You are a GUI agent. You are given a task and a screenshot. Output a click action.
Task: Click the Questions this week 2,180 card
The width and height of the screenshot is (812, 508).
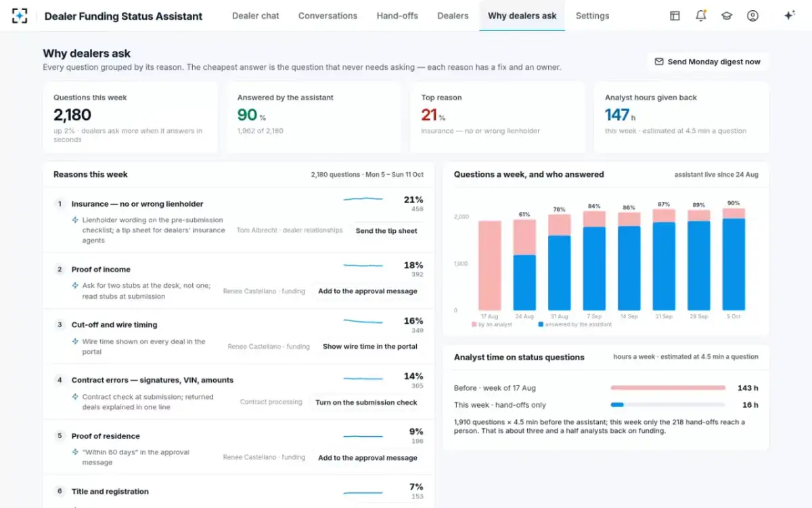(x=131, y=118)
